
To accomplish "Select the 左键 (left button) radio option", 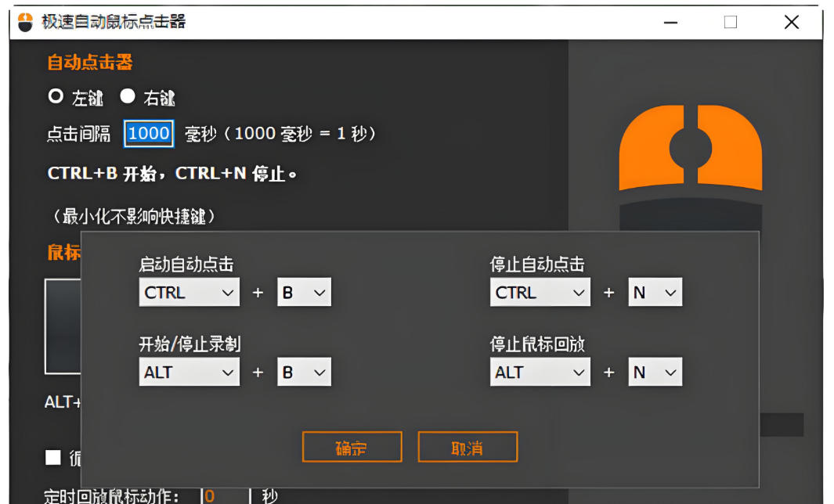I will pyautogui.click(x=54, y=96).
